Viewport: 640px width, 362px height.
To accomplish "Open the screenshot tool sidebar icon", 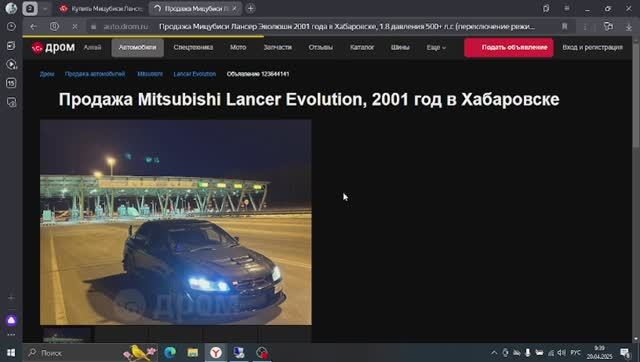I will 11,102.
